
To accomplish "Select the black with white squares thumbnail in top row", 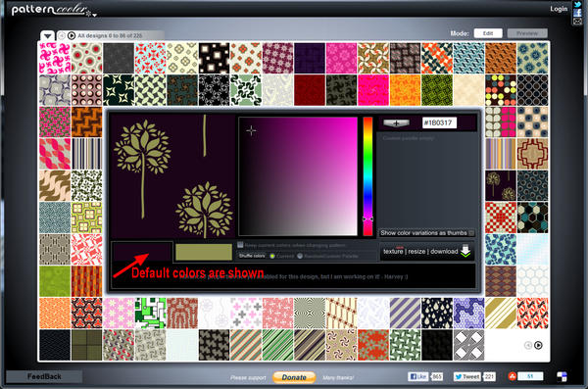I will tap(214, 58).
